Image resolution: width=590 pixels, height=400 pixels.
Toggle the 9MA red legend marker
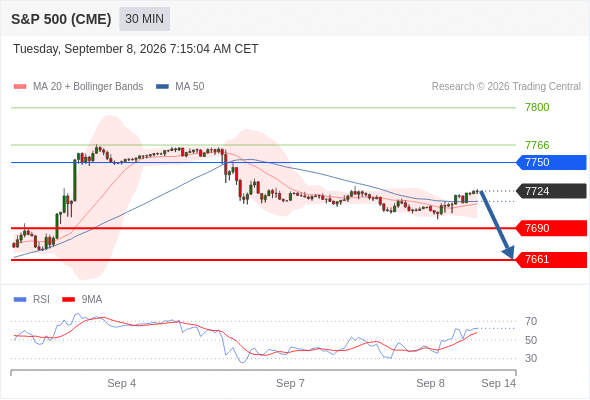pos(68,300)
